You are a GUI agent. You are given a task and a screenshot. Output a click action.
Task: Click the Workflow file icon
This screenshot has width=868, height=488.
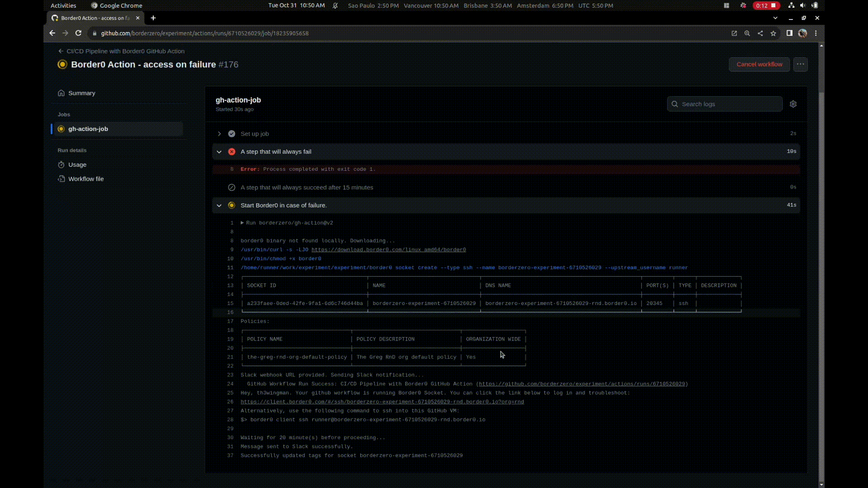pyautogui.click(x=61, y=179)
